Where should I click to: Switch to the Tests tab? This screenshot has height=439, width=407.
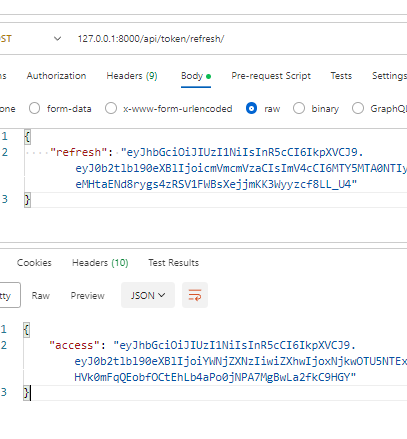pos(341,76)
